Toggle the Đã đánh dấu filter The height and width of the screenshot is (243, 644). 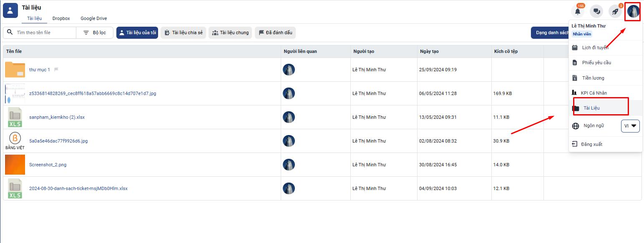click(275, 33)
